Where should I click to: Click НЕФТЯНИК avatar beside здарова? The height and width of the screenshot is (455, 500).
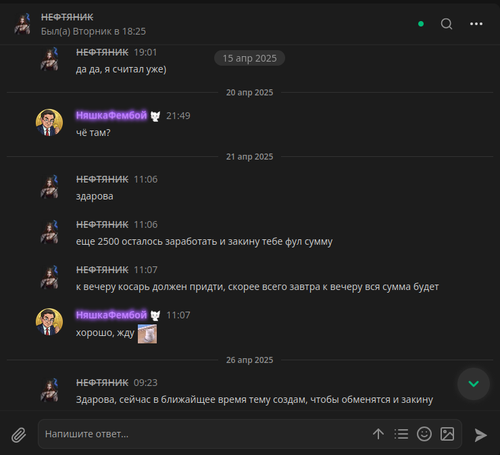(x=49, y=186)
